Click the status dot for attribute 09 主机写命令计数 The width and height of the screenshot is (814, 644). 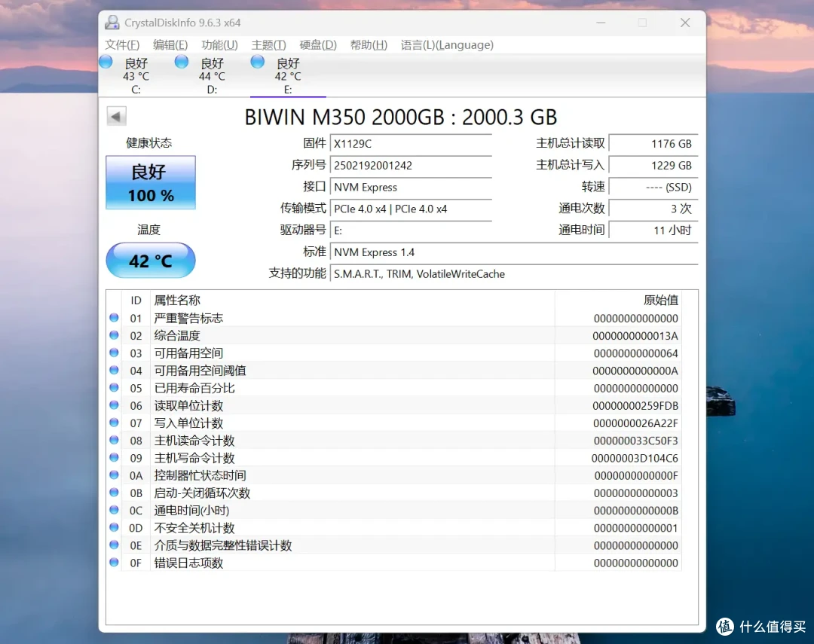click(115, 458)
